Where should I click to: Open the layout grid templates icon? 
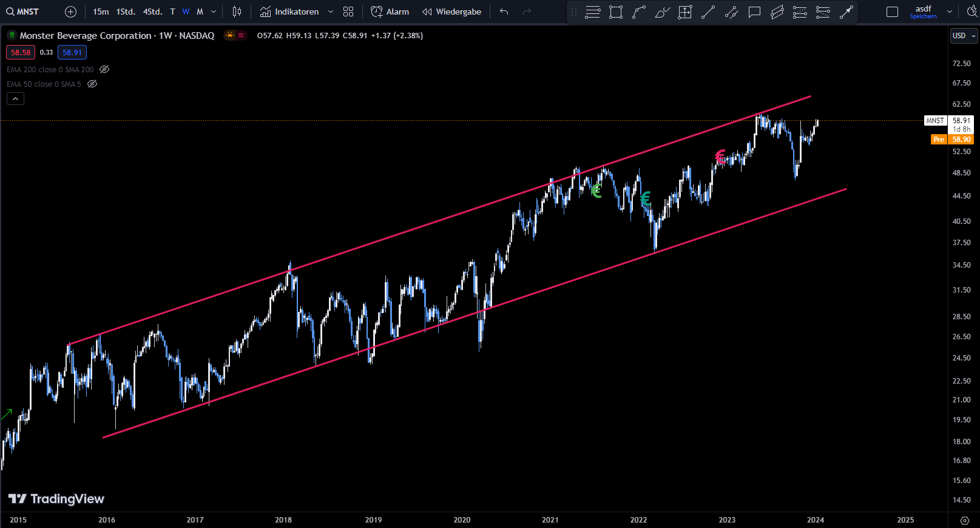coord(348,12)
